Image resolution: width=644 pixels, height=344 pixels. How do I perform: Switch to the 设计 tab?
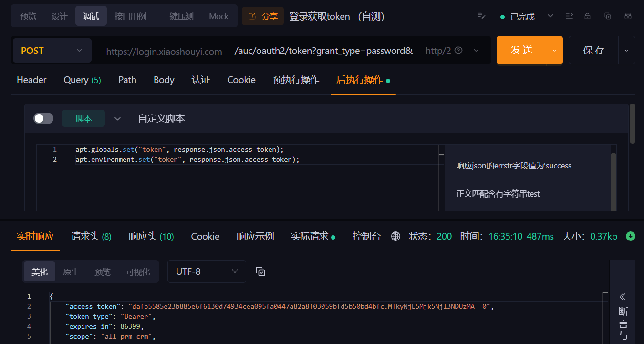pos(60,16)
